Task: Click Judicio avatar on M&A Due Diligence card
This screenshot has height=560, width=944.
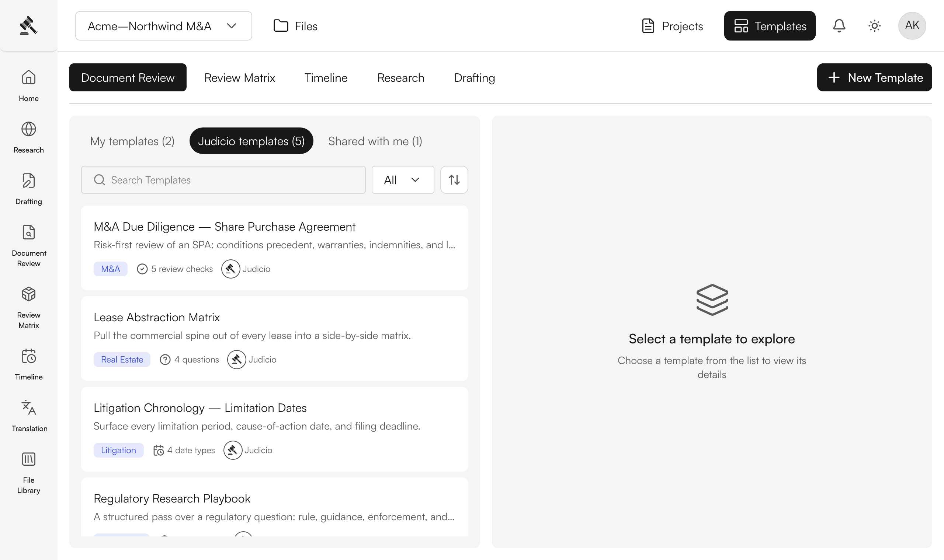Action: [230, 269]
